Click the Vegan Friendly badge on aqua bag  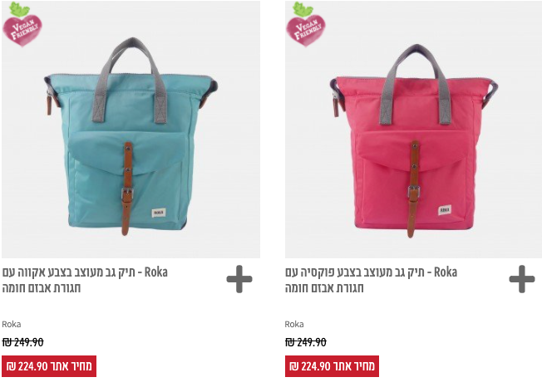(x=22, y=24)
